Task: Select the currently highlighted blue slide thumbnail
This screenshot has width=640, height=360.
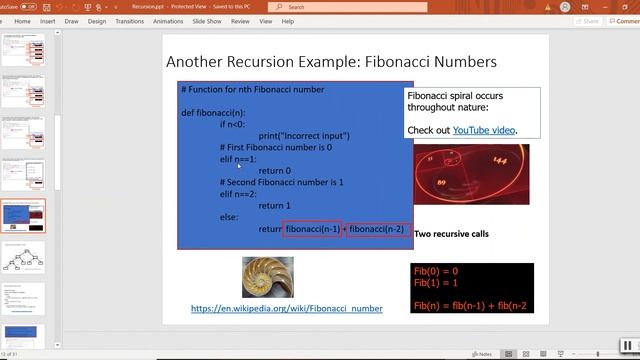Action: point(23,216)
